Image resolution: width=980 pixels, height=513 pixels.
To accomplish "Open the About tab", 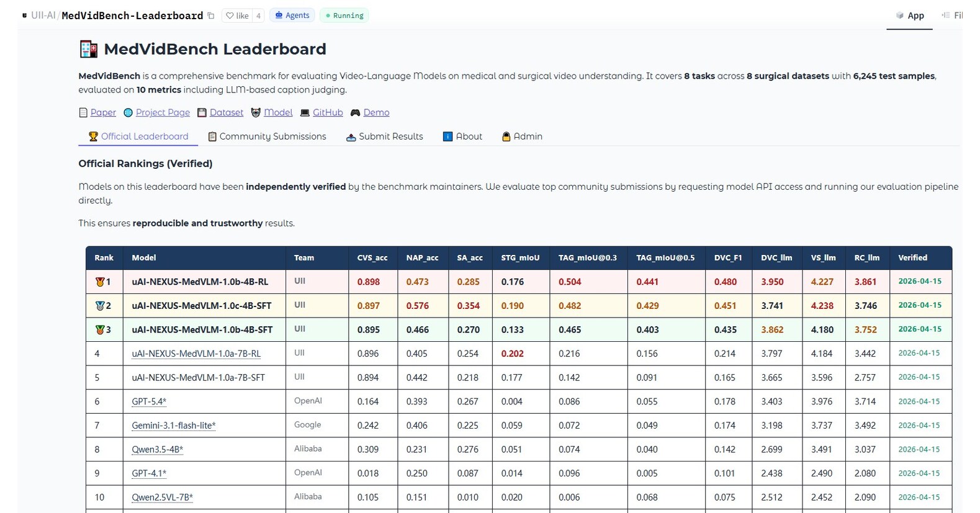I will click(x=462, y=136).
